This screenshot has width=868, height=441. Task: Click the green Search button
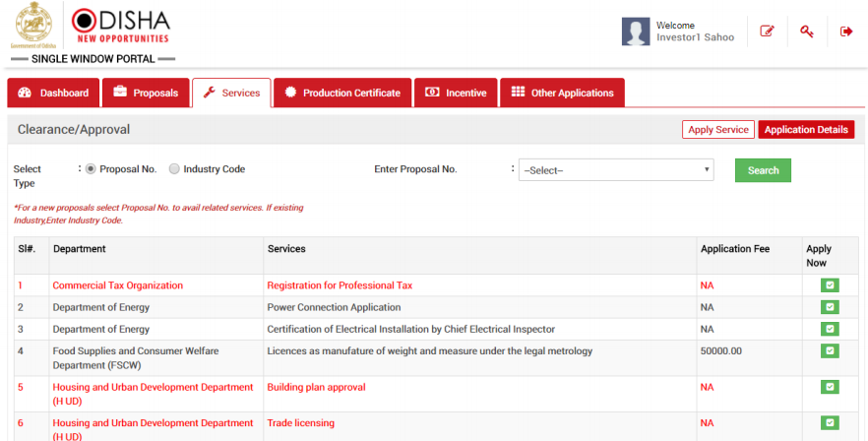pyautogui.click(x=763, y=170)
